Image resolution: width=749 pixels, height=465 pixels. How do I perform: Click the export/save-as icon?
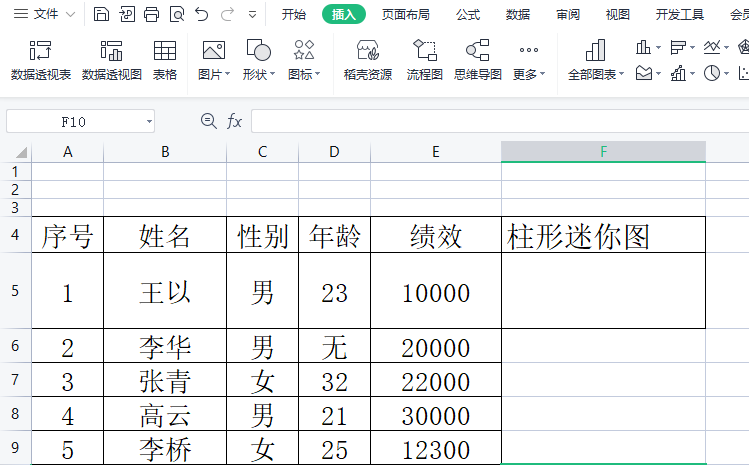coord(127,15)
